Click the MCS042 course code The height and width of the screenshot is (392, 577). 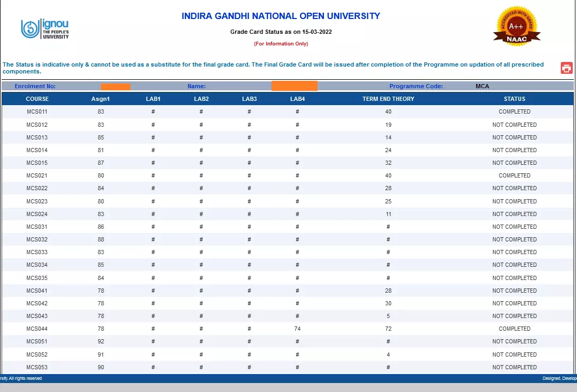pyautogui.click(x=37, y=303)
